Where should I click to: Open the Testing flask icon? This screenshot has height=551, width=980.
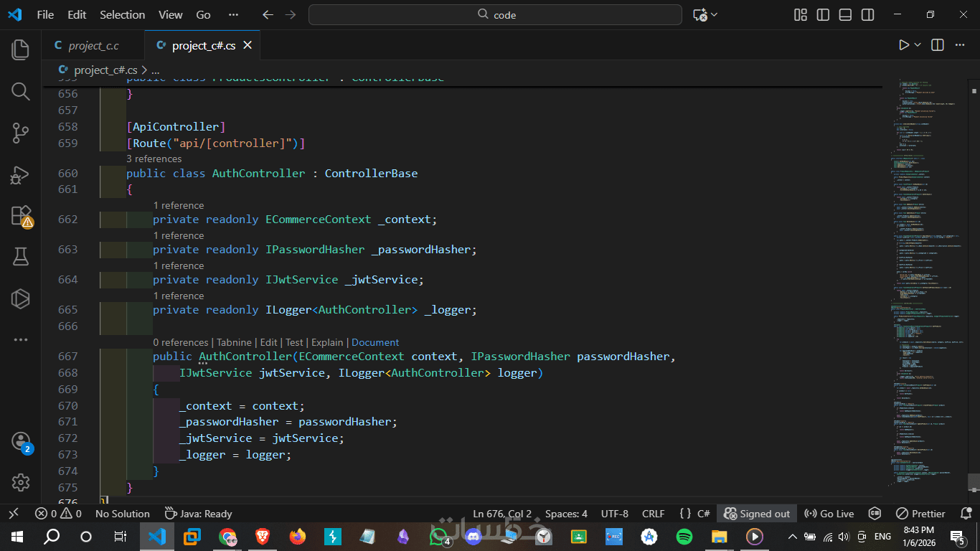coord(20,256)
